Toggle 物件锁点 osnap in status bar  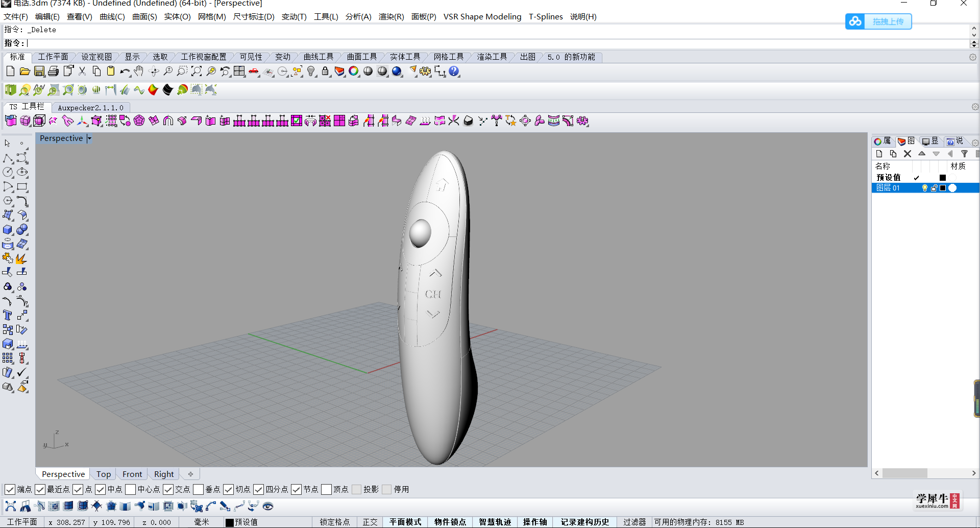pos(450,522)
